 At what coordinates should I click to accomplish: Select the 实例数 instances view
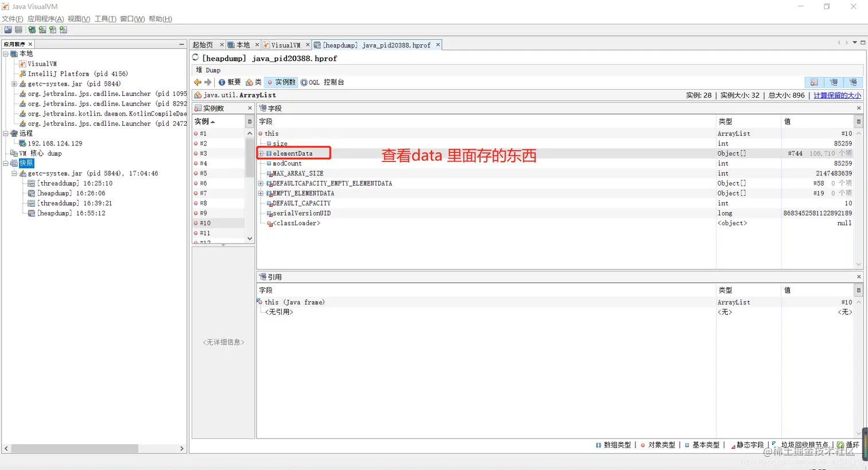tap(281, 82)
